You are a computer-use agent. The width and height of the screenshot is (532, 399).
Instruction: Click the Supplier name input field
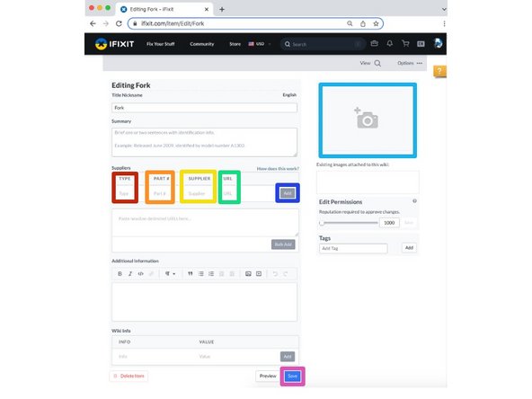click(198, 194)
